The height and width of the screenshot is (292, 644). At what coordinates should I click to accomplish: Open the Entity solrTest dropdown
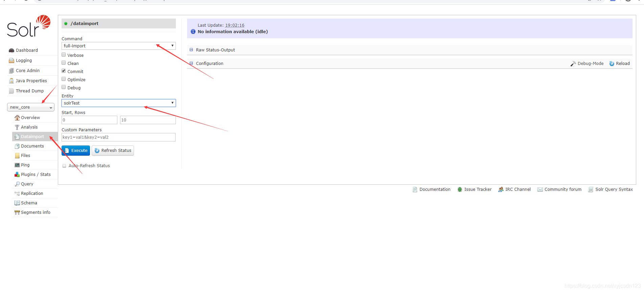click(119, 103)
